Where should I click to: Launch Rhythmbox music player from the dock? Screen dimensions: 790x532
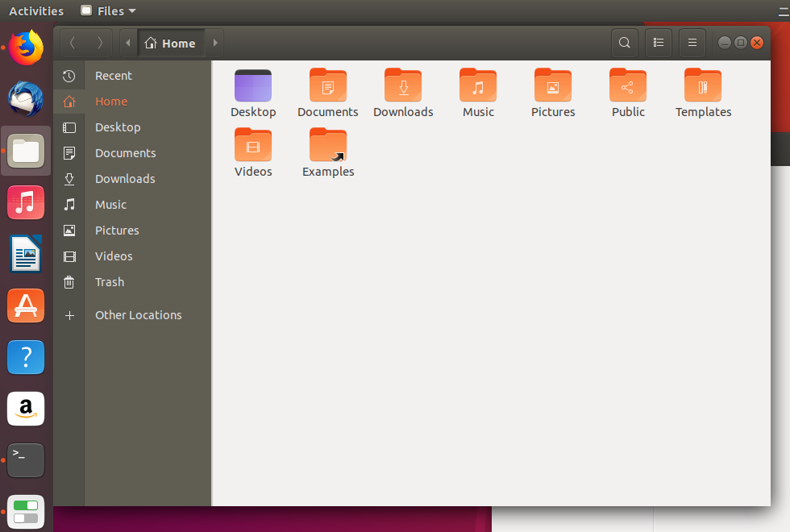[26, 202]
